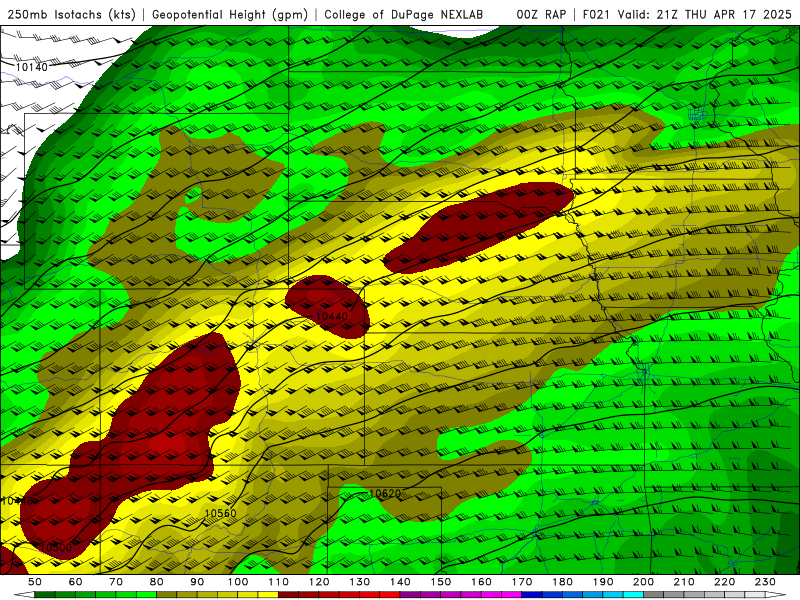The width and height of the screenshot is (800, 600).
Task: Click the 'F021' forecast hour label
Action: tap(596, 14)
